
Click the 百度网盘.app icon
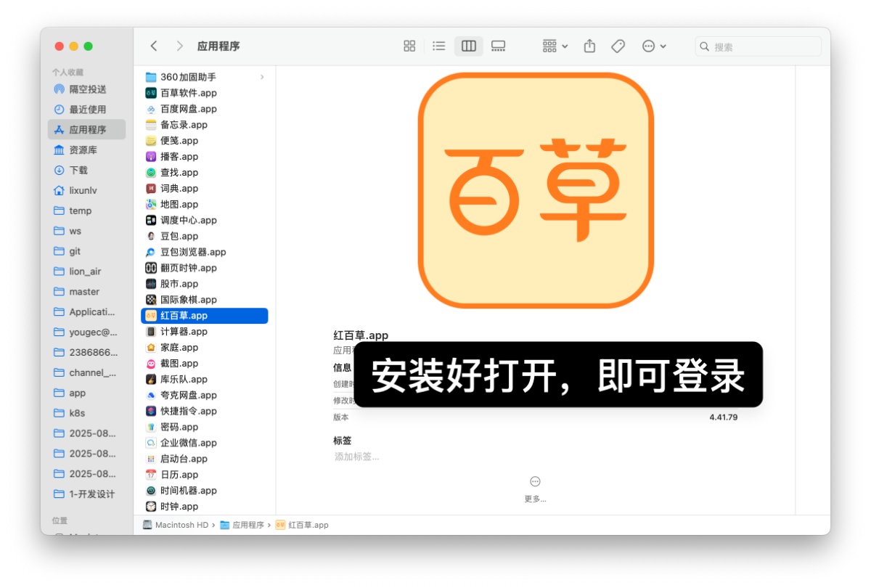pyautogui.click(x=151, y=109)
